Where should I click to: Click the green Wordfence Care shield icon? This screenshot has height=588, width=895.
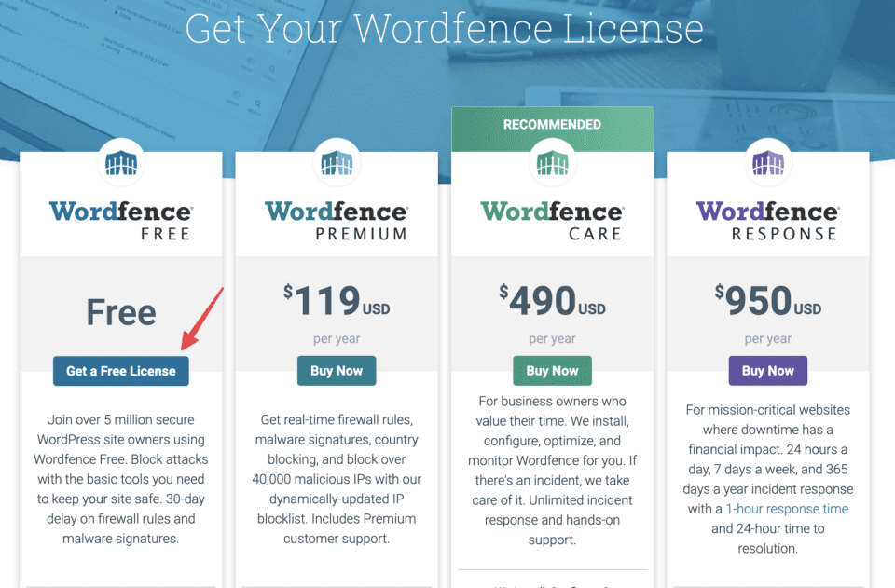(552, 164)
